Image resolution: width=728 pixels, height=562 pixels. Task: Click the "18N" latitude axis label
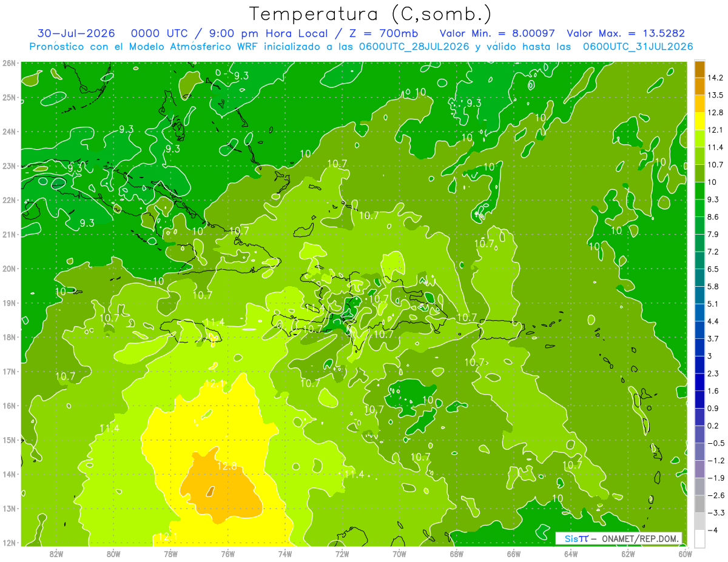(9, 337)
